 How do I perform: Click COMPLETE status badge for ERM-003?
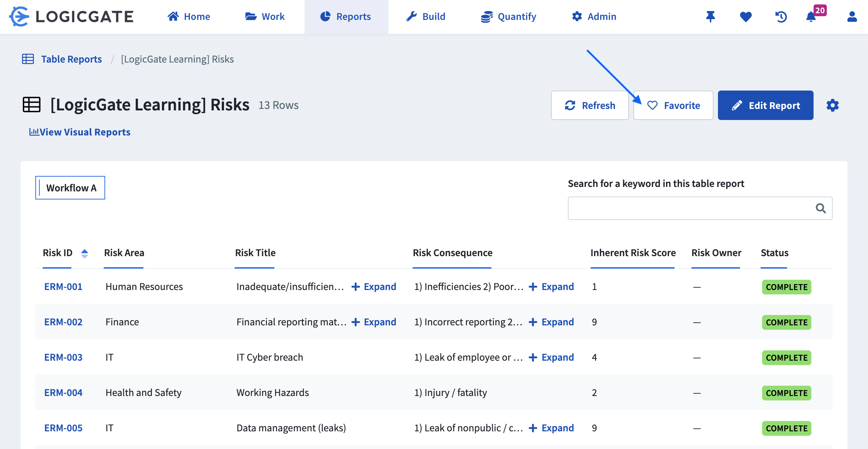point(787,358)
